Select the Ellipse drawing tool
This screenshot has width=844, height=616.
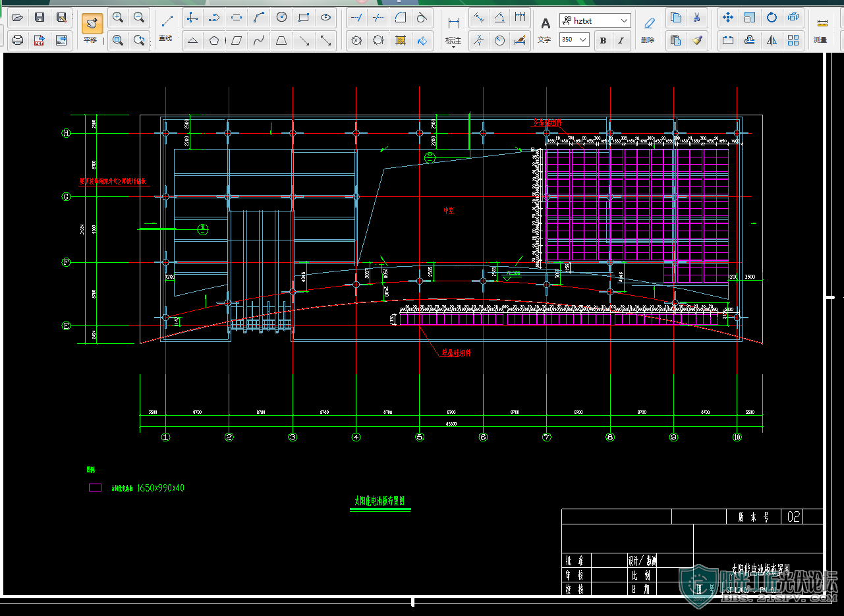(325, 18)
